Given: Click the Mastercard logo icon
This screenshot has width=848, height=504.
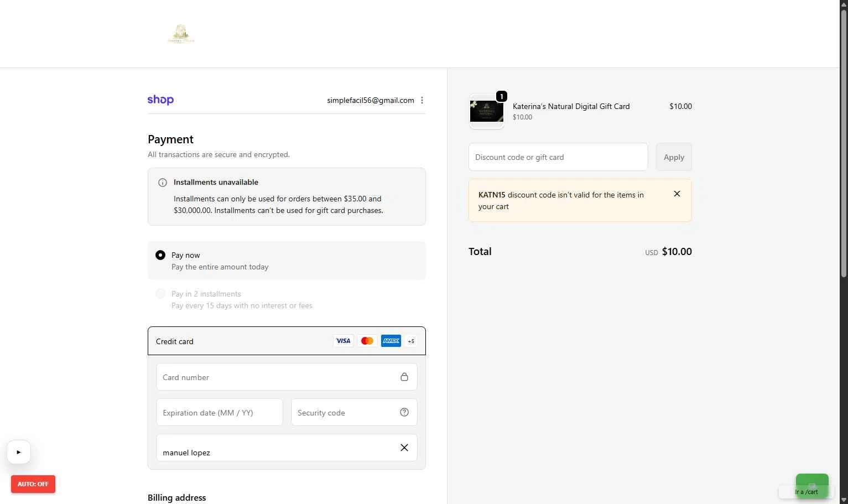Looking at the screenshot, I should coord(367,341).
